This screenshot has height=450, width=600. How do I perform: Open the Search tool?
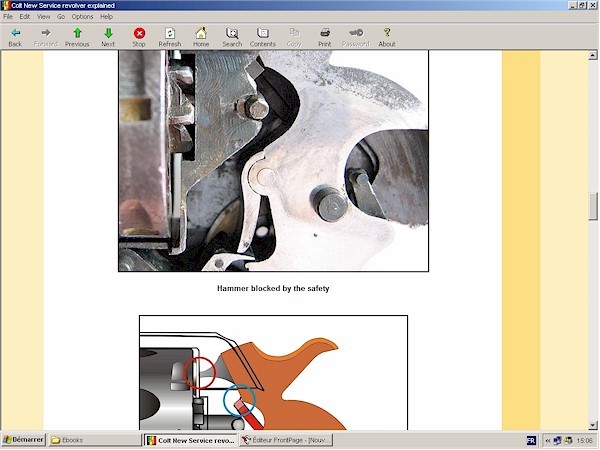pos(232,37)
